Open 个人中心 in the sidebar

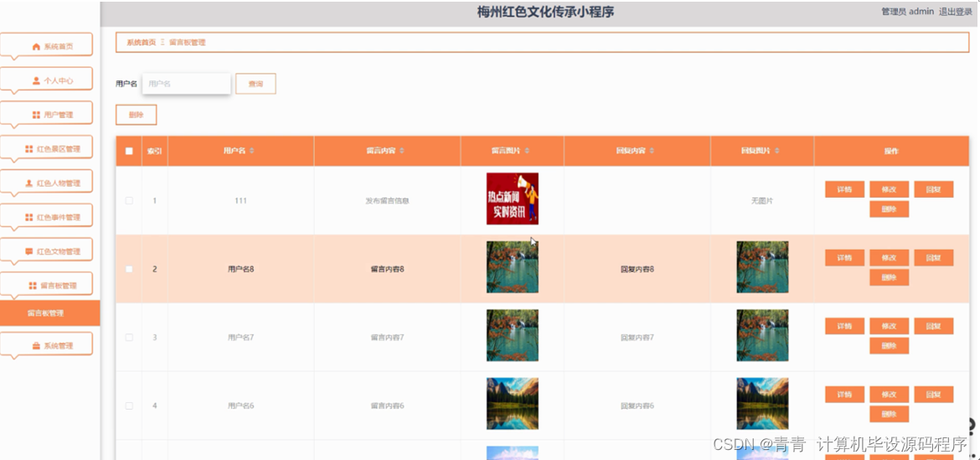pos(46,80)
